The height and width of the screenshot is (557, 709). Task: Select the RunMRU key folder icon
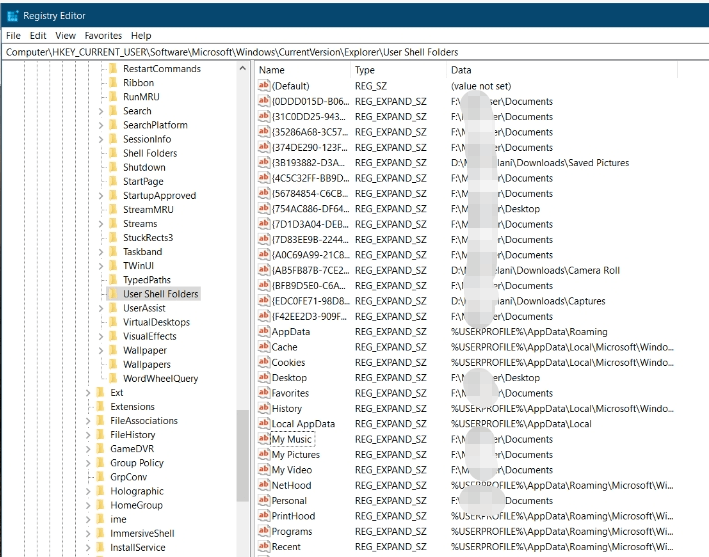click(113, 97)
